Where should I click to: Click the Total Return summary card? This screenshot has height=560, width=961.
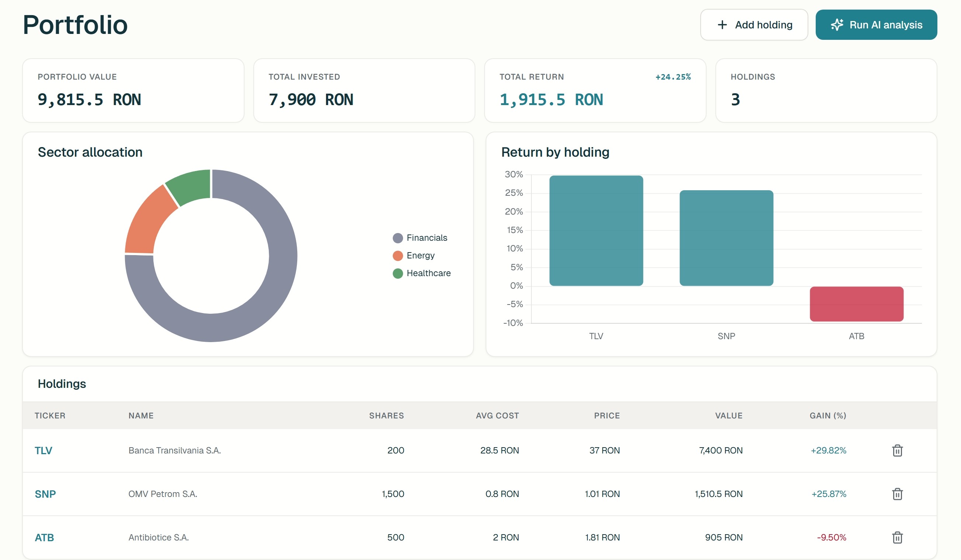pyautogui.click(x=595, y=90)
